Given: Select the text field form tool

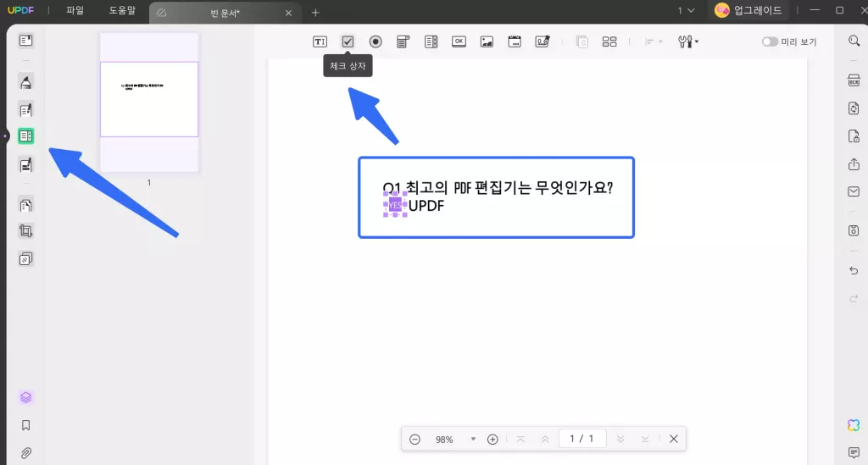Looking at the screenshot, I should point(320,42).
